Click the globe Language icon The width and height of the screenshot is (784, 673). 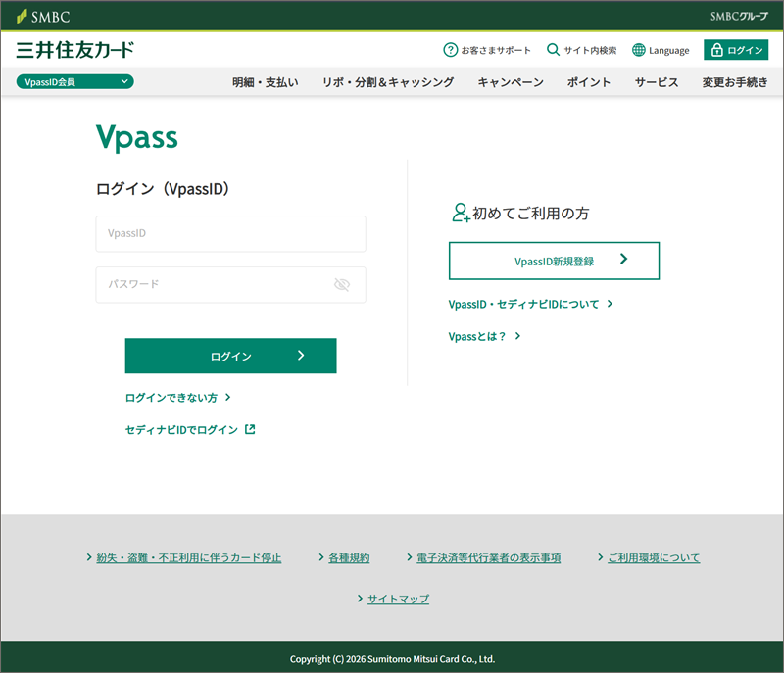point(639,50)
